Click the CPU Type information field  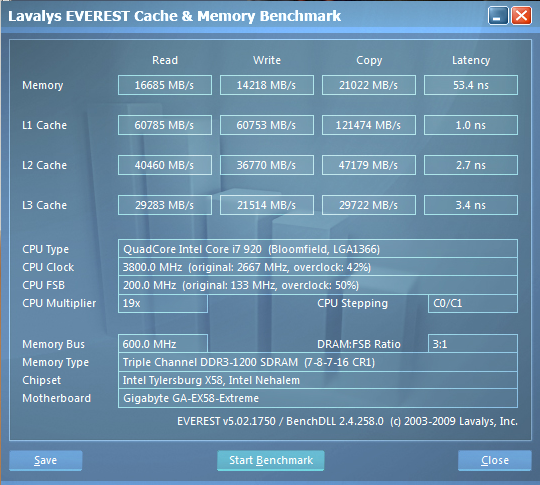point(318,249)
